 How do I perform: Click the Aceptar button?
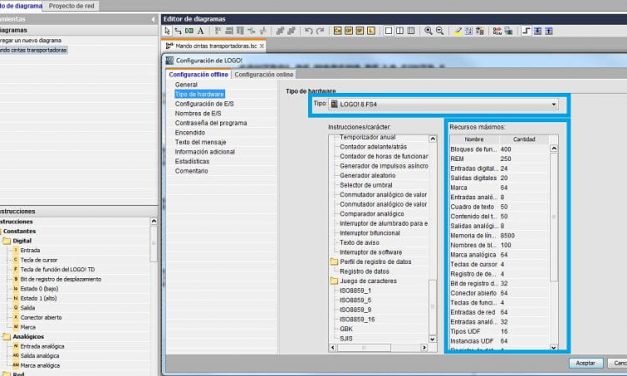click(585, 363)
